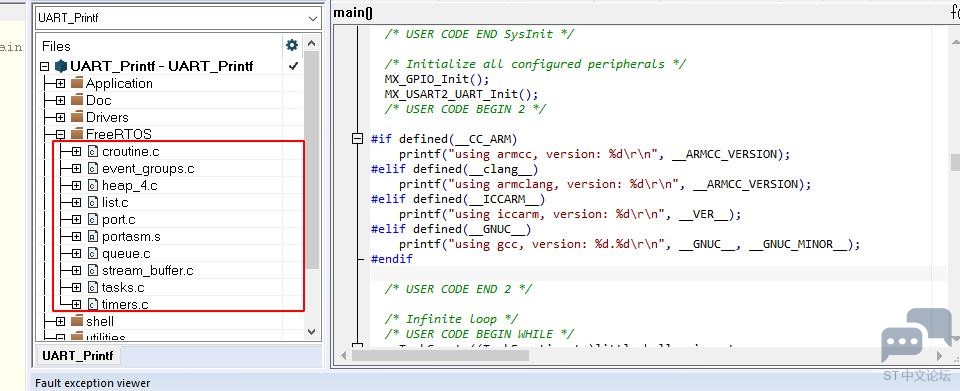The width and height of the screenshot is (960, 391).
Task: Click the editor horizontal scrollbar thumb
Action: click(x=440, y=355)
